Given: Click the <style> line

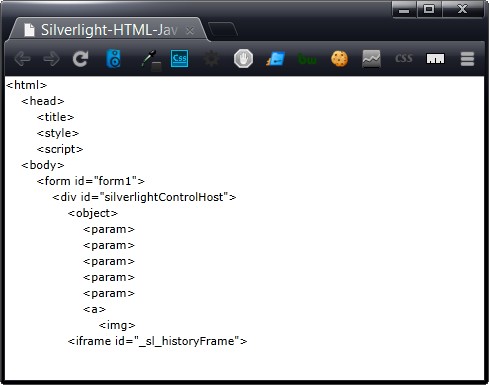Looking at the screenshot, I should (x=58, y=133).
